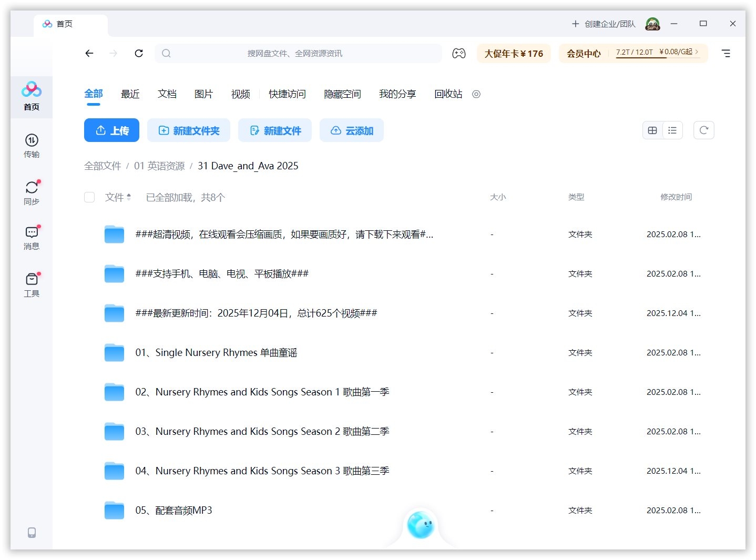Screen dimensions: 756x560
Task: Click the 文件 sort arrow to reorder files
Action: pos(129,197)
